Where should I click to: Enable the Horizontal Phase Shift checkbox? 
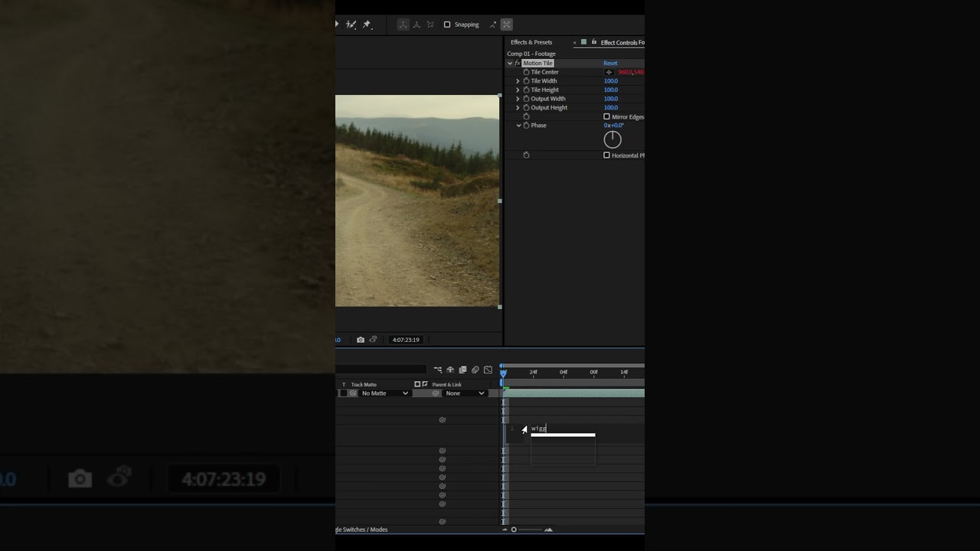click(606, 155)
